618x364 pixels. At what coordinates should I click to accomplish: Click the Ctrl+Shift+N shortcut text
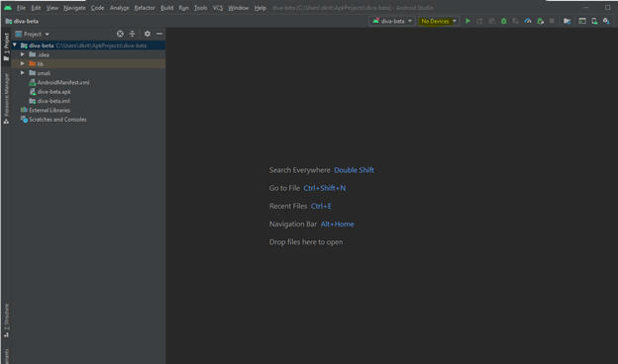coord(325,188)
